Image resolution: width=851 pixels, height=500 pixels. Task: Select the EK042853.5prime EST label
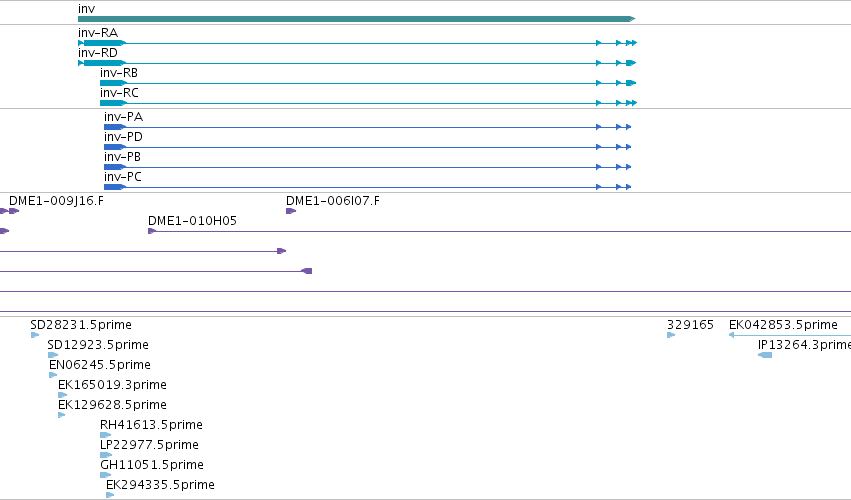coord(783,325)
